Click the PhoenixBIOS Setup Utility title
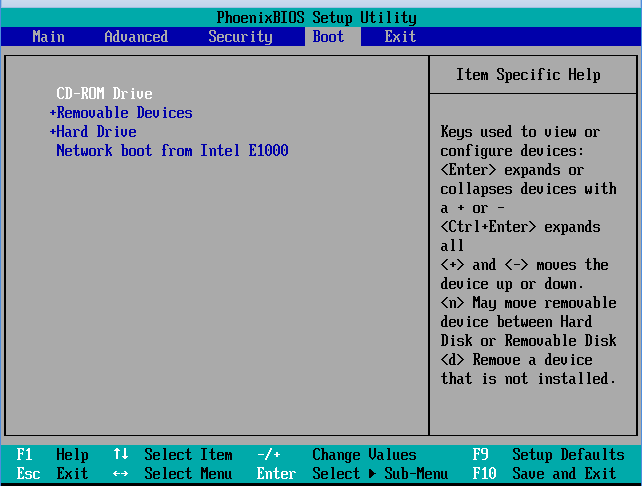 [x=316, y=18]
